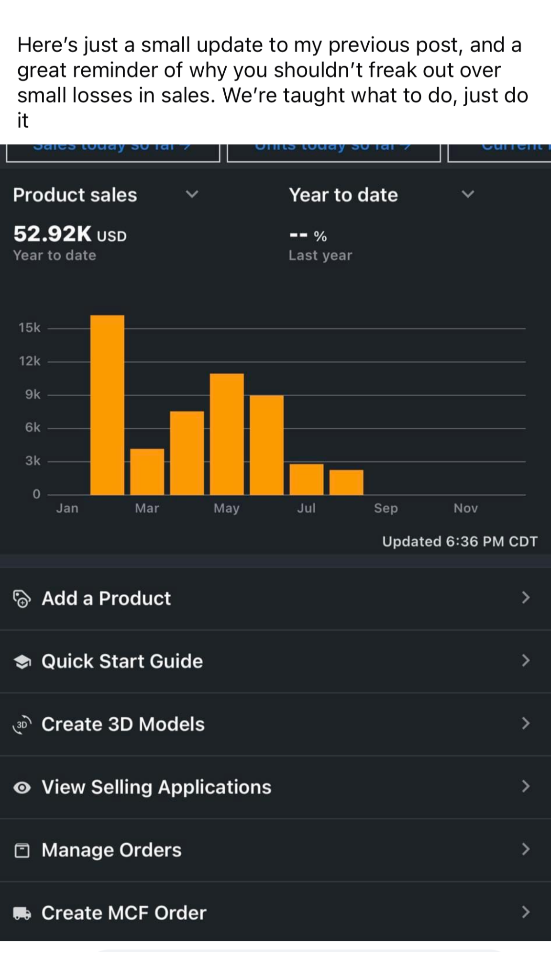Tap the Create 3D Models icon
This screenshot has width=551, height=980.
(22, 724)
